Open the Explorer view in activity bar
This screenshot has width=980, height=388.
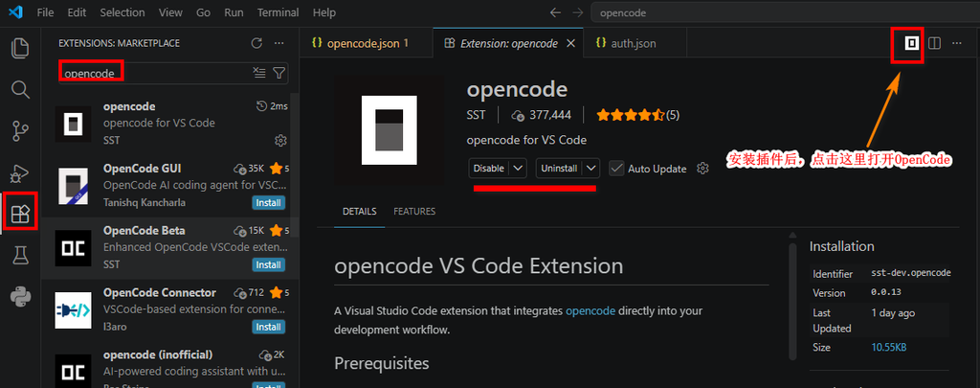(x=20, y=49)
